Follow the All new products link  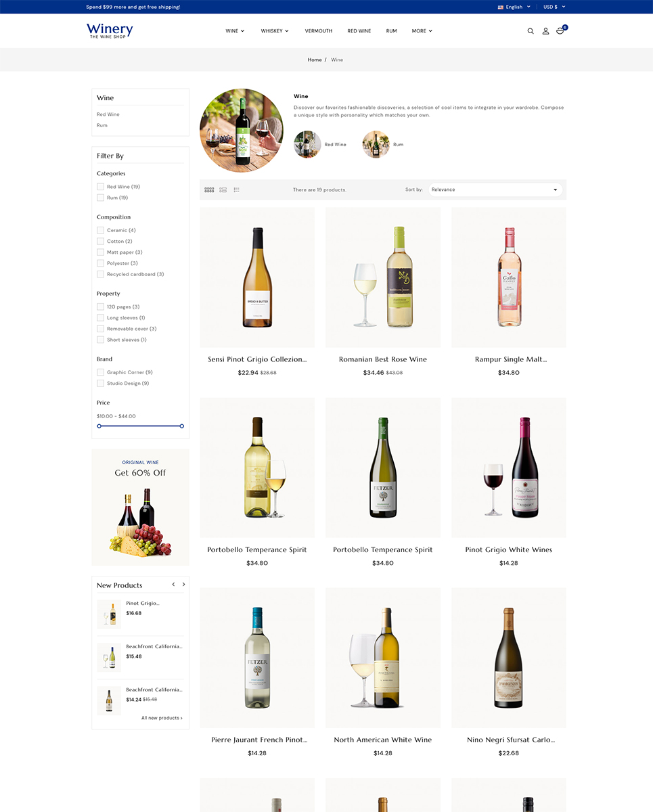[162, 718]
